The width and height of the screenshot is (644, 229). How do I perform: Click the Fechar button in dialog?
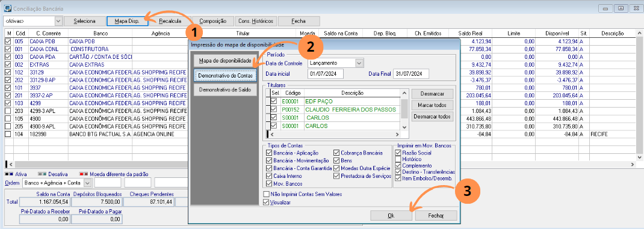[x=436, y=215]
